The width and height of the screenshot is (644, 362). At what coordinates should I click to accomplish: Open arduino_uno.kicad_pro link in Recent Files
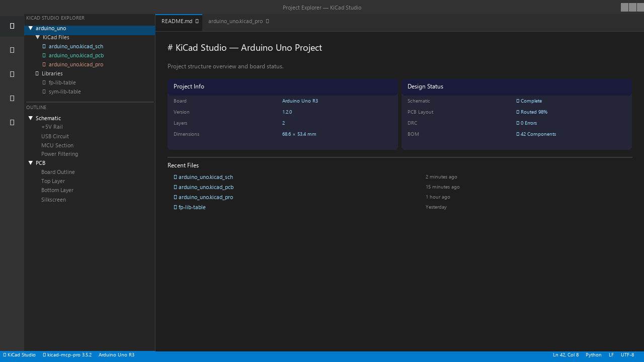click(x=206, y=197)
